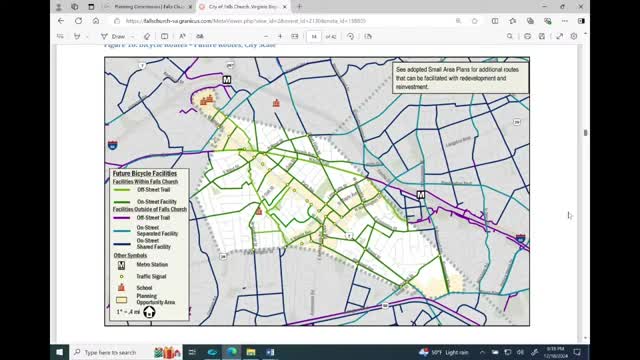640x360 pixels.
Task: Open the favorites list
Action: [513, 21]
